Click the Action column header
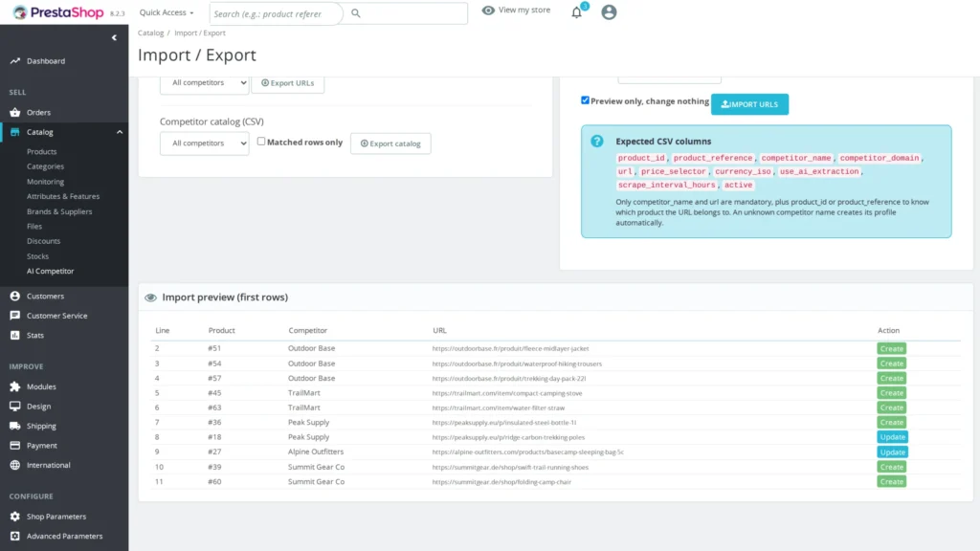This screenshot has width=980, height=551. click(x=888, y=330)
